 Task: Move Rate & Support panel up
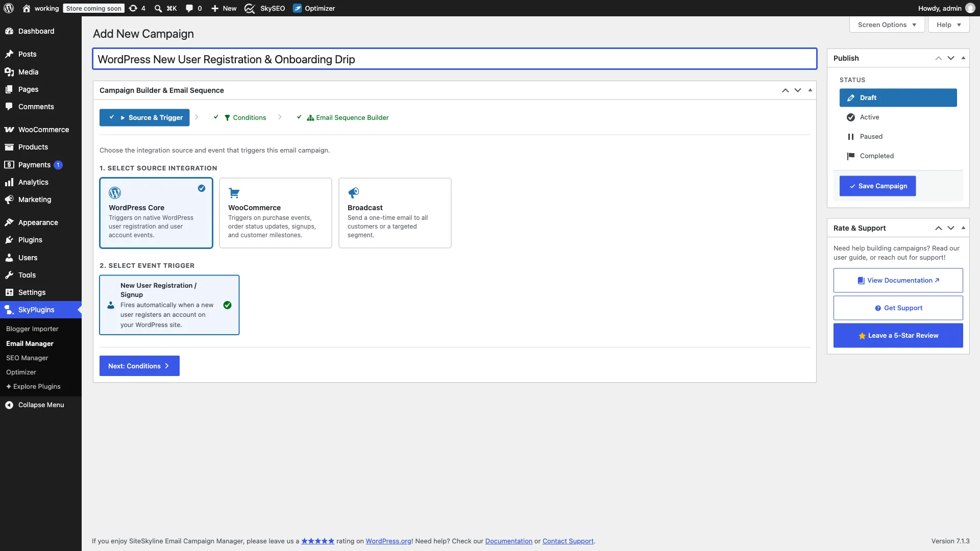tap(939, 228)
